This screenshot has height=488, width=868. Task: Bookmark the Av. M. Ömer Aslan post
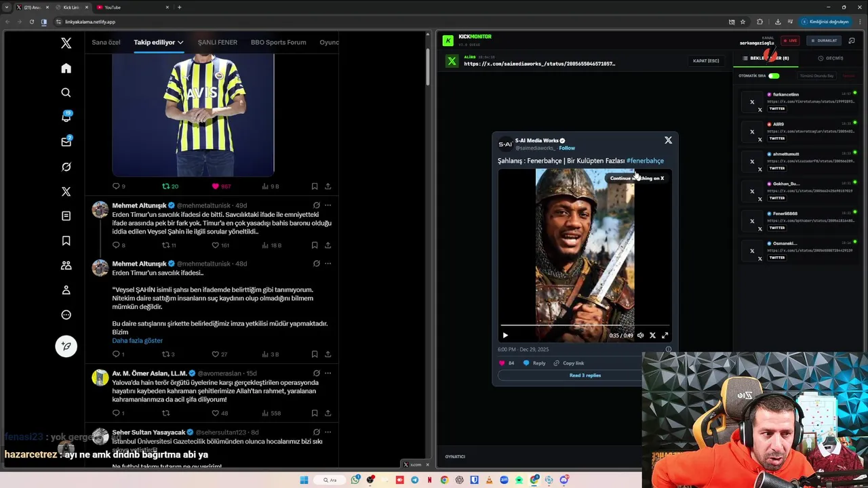click(x=315, y=413)
